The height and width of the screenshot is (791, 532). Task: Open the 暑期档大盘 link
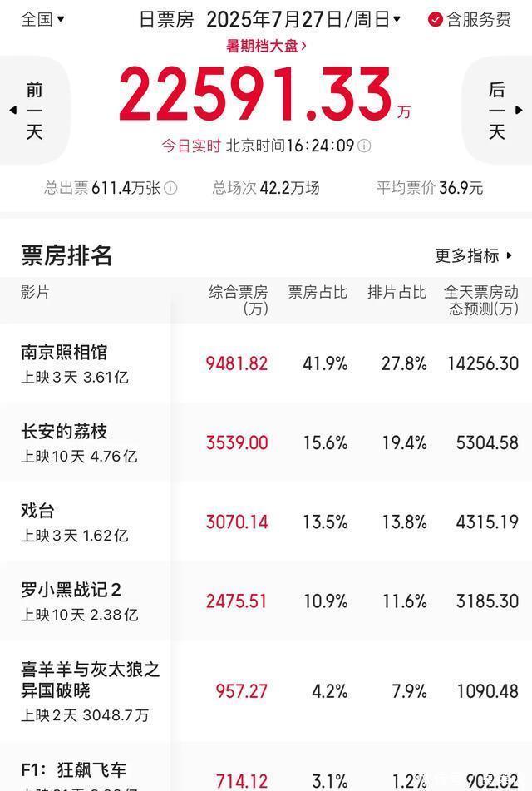click(x=266, y=47)
